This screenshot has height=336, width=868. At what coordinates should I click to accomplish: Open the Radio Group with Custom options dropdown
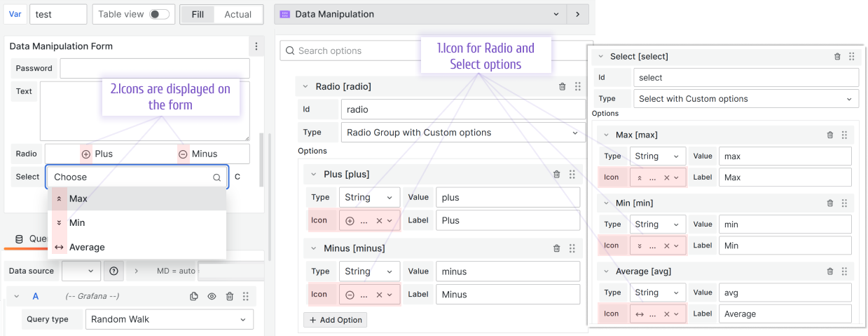pyautogui.click(x=462, y=133)
